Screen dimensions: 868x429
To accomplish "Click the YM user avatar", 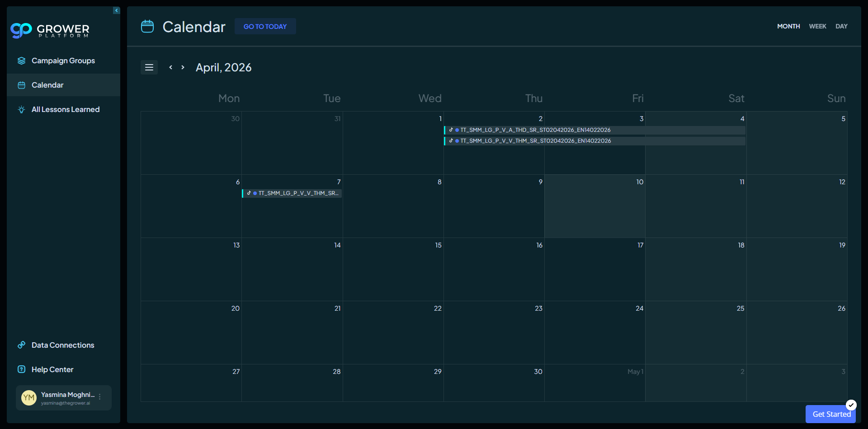I will [x=29, y=398].
